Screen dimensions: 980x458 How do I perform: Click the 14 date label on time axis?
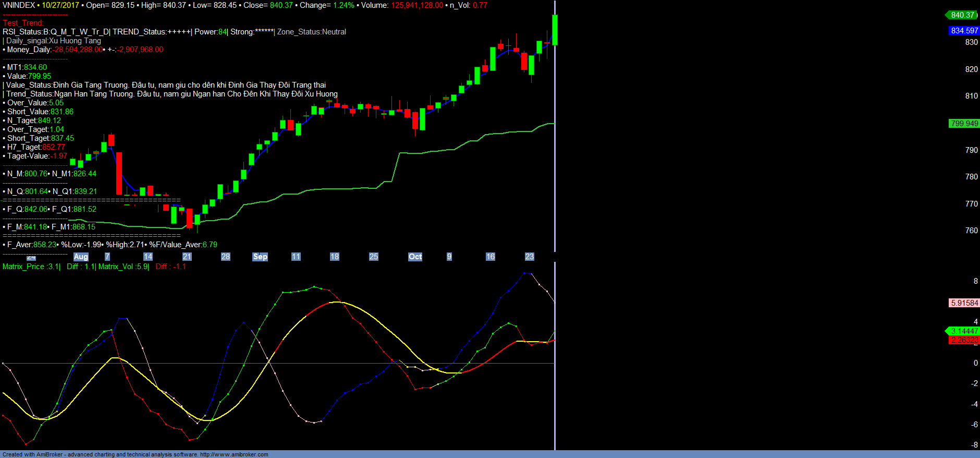[148, 257]
